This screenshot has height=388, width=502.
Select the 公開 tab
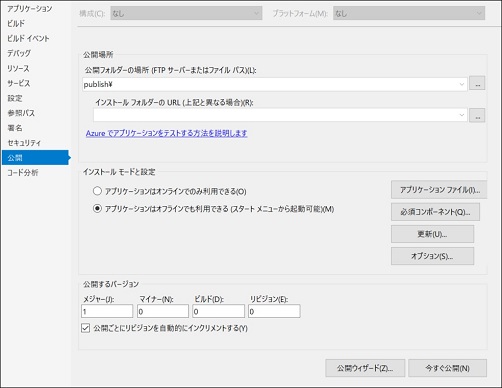coord(36,158)
